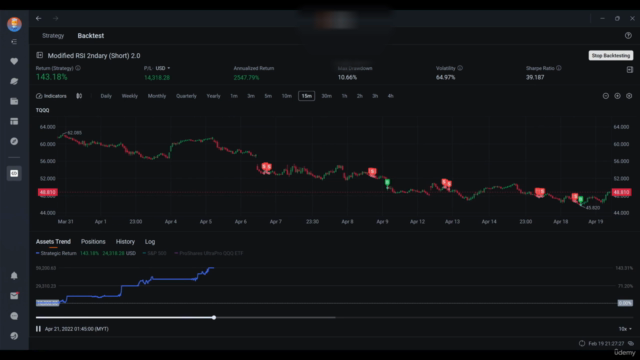Select the 3m timeframe
The height and width of the screenshot is (360, 640).
coord(251,96)
